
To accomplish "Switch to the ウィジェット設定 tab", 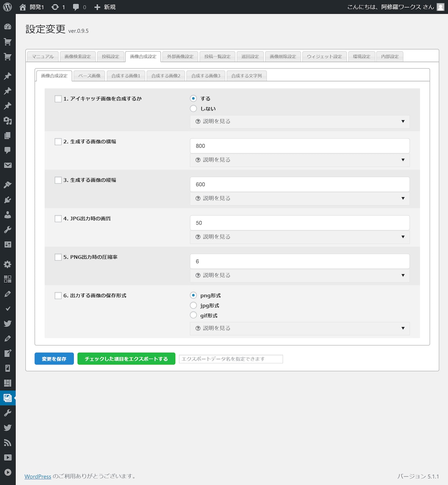I will pyautogui.click(x=324, y=57).
